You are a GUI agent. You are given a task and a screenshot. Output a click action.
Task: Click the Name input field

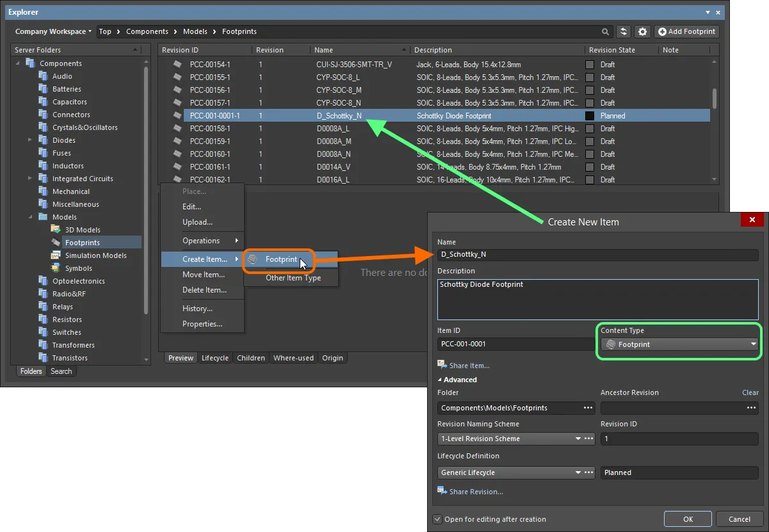[597, 254]
